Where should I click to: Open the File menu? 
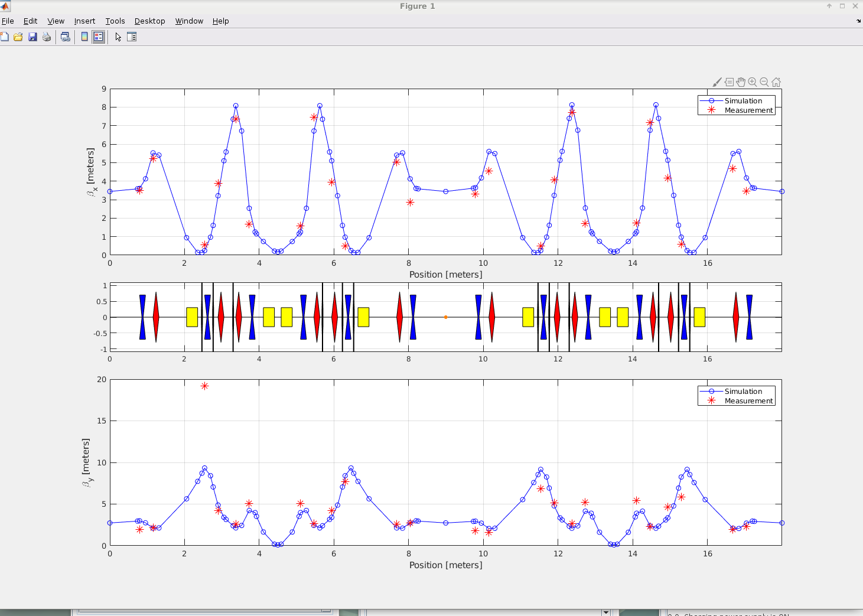[x=8, y=21]
